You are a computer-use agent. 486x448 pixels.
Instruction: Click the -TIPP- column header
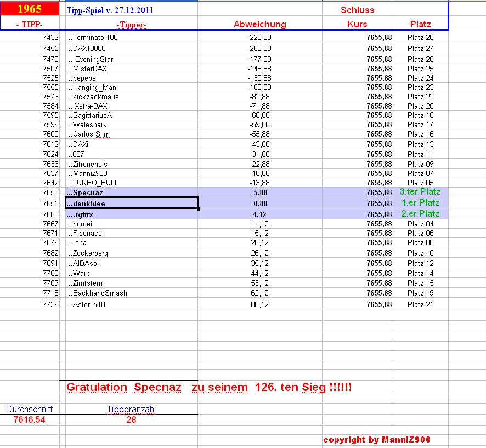(30, 24)
